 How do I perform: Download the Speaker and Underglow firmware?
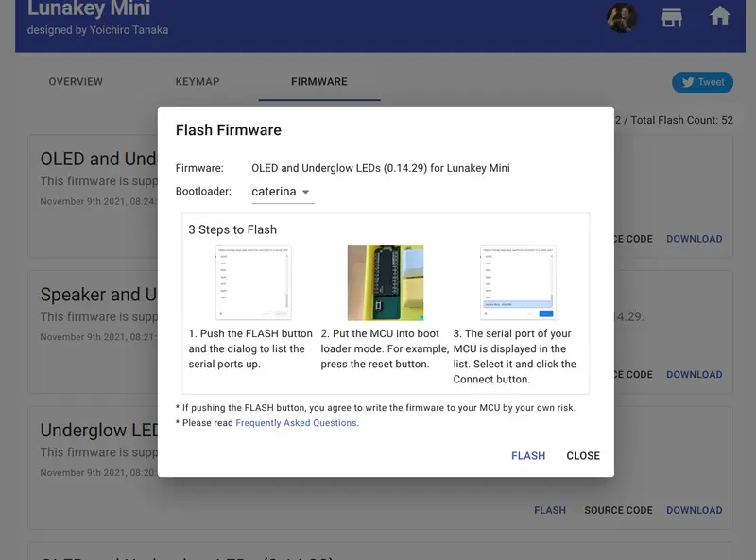694,375
